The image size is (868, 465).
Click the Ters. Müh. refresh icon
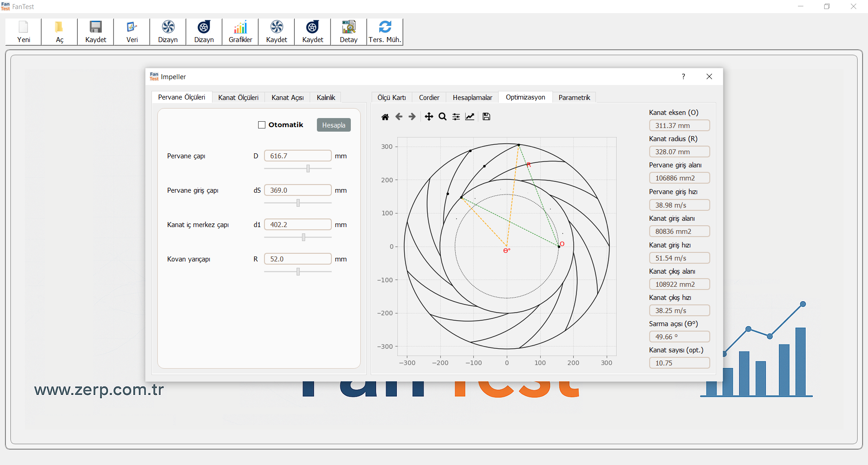tap(385, 28)
